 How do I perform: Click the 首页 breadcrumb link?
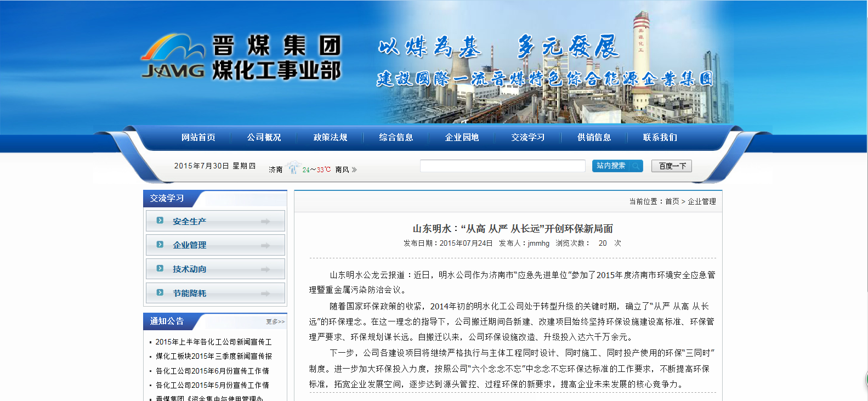[672, 201]
